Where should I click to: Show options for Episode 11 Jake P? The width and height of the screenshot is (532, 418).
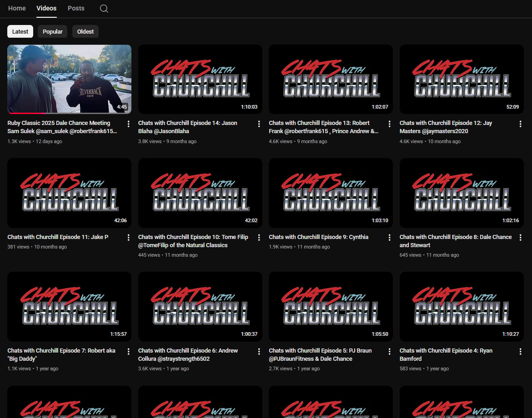128,238
